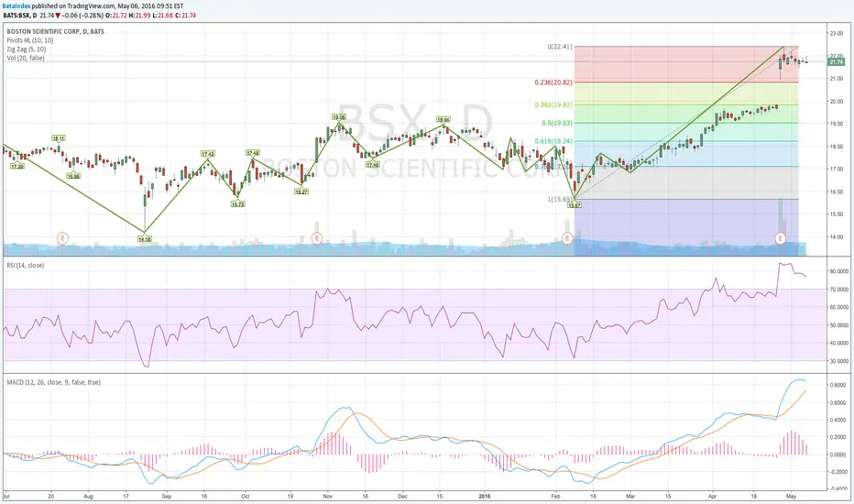Click the 17.46 pivot low label
This screenshot has height=504, width=854.
tap(373, 165)
